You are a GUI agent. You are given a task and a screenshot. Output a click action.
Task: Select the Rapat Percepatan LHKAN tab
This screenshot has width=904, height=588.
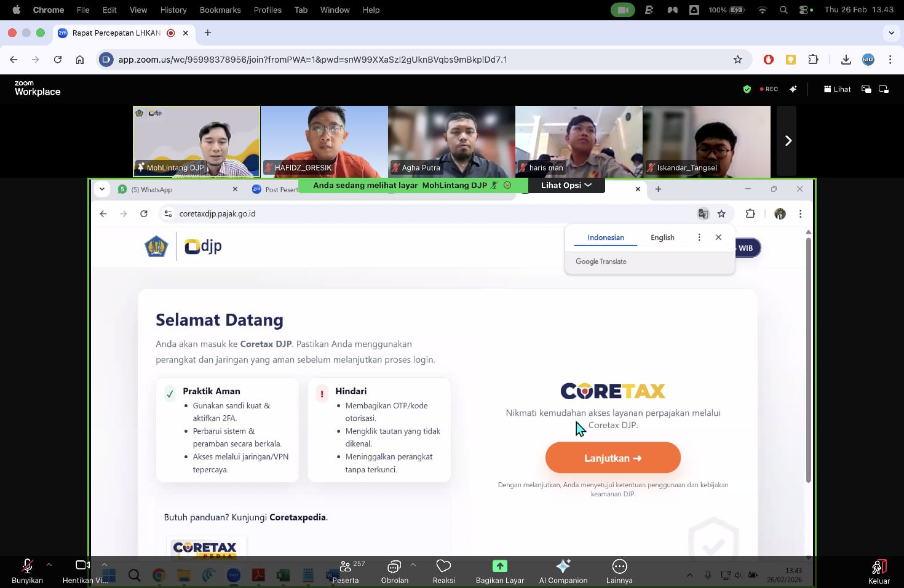pos(116,33)
